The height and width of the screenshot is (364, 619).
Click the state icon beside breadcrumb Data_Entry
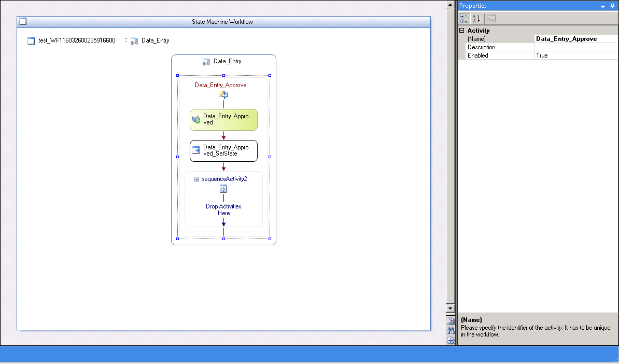click(134, 40)
